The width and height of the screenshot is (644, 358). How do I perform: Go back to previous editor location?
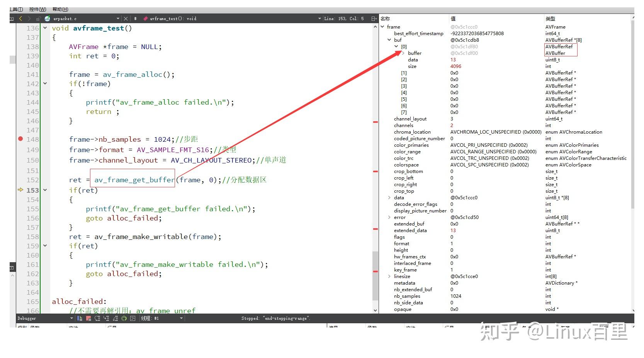20,19
